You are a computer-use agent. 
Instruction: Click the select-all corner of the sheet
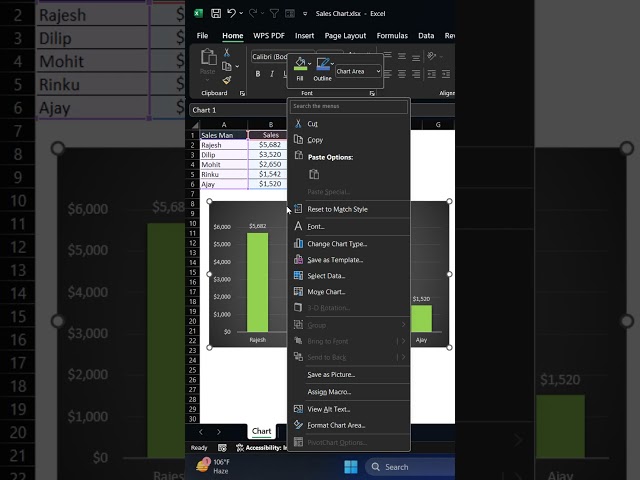click(196, 125)
